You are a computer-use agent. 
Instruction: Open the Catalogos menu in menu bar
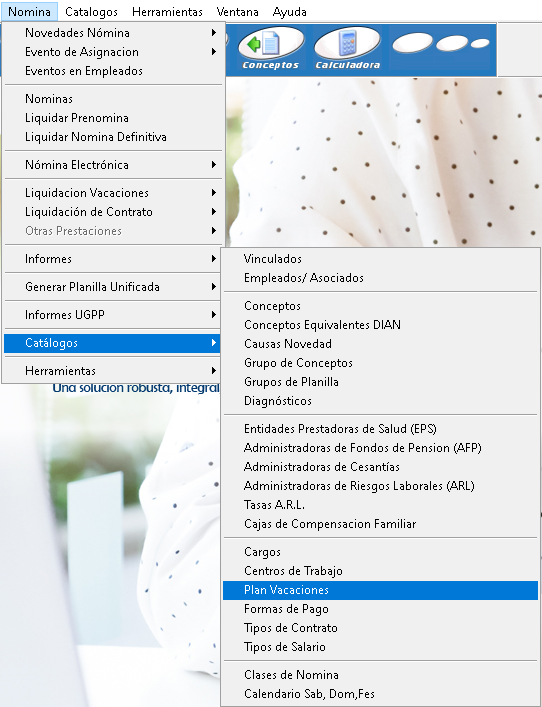[x=92, y=12]
